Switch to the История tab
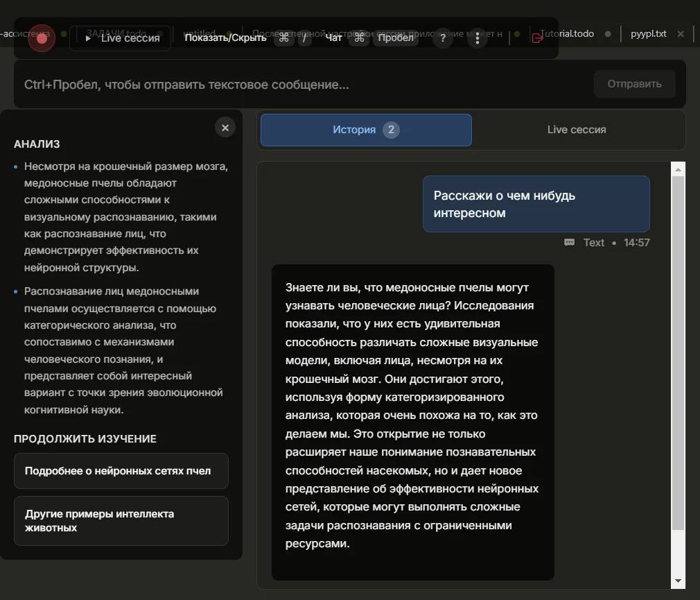Viewport: 700px width, 600px height. 366,130
